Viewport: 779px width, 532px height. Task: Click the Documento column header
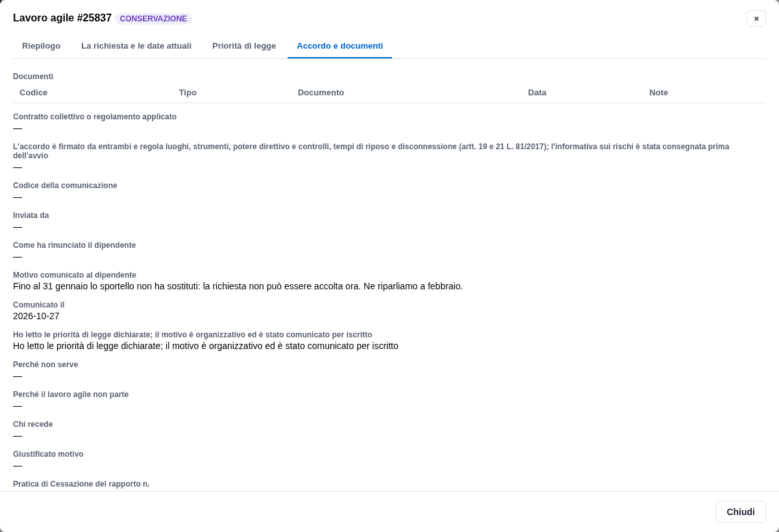(x=321, y=93)
